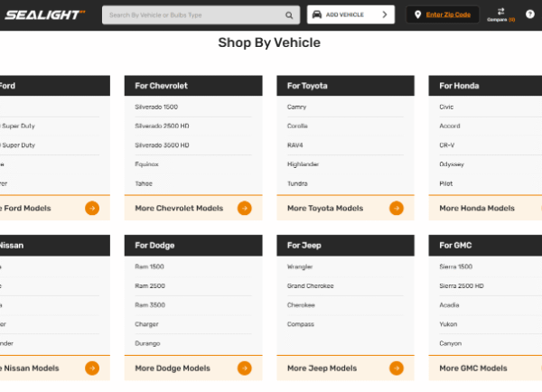Choose Compass model

click(301, 324)
